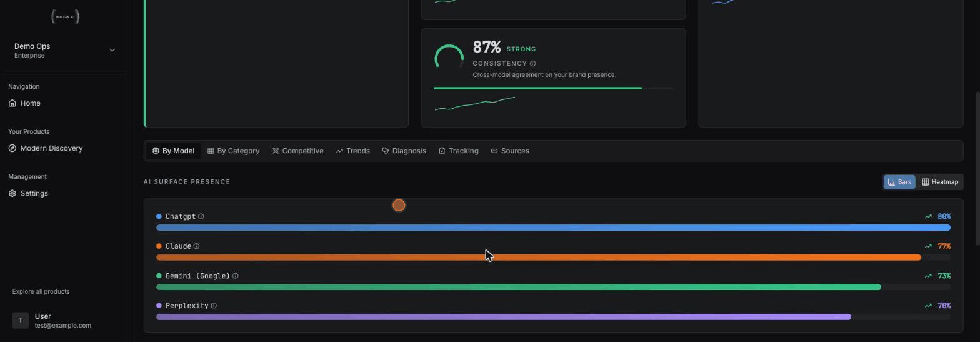
Task: Click the Trends arrow icon
Action: [x=339, y=151]
